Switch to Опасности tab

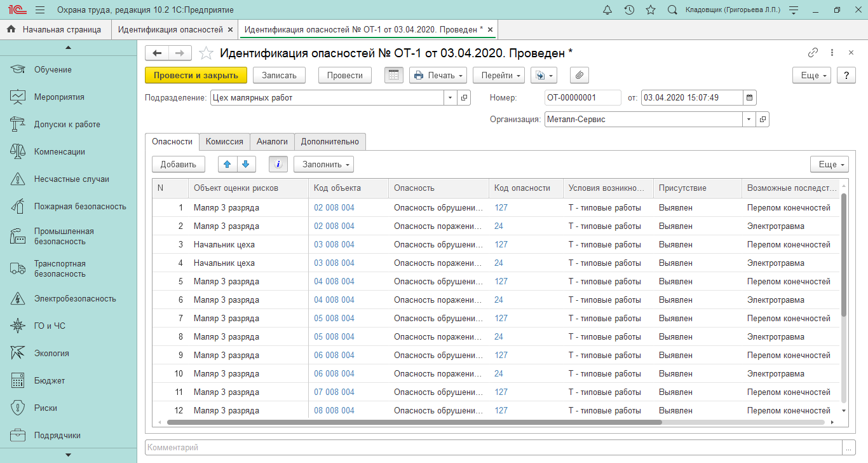coord(172,142)
